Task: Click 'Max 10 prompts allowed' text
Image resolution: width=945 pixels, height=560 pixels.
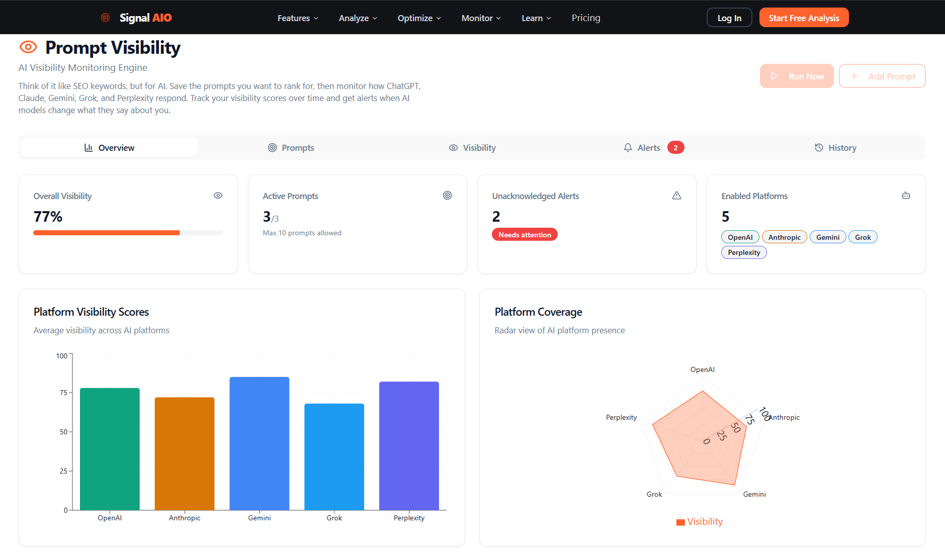Action: tap(302, 233)
